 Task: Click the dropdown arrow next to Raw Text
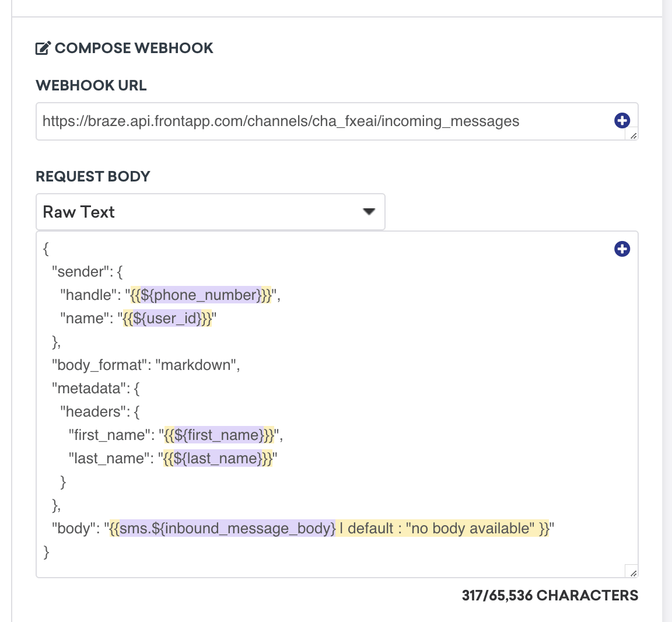pos(369,212)
